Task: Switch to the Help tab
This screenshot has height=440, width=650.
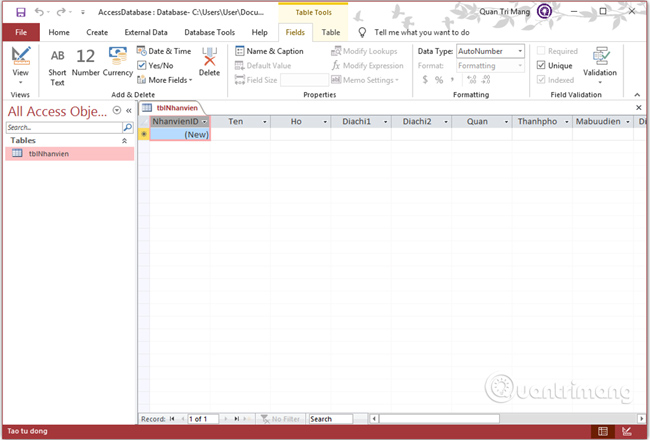Action: [260, 32]
